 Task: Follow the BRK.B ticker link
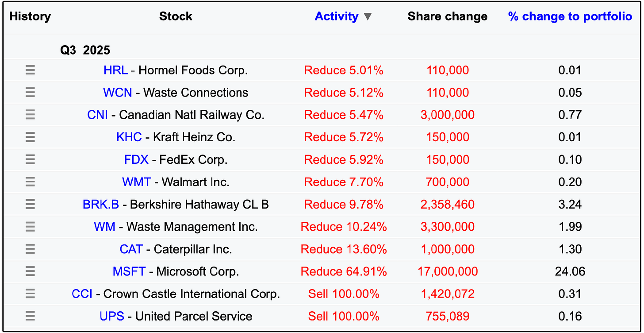coord(101,204)
